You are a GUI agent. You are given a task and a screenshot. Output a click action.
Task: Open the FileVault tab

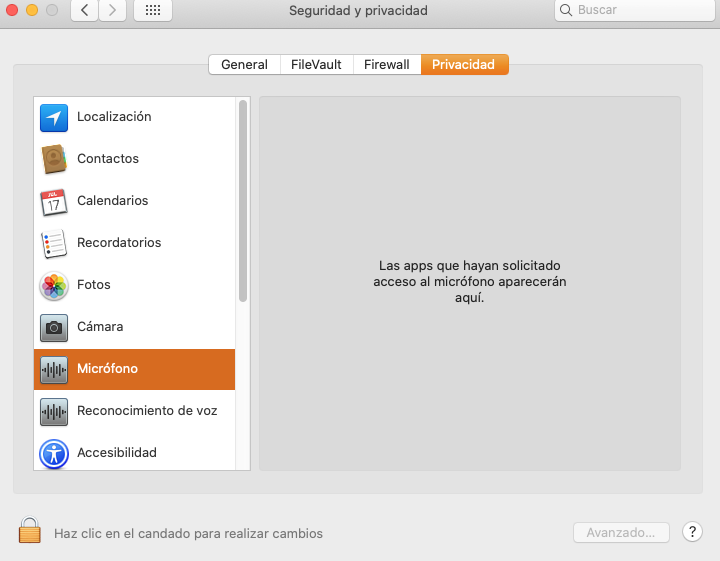pos(316,64)
